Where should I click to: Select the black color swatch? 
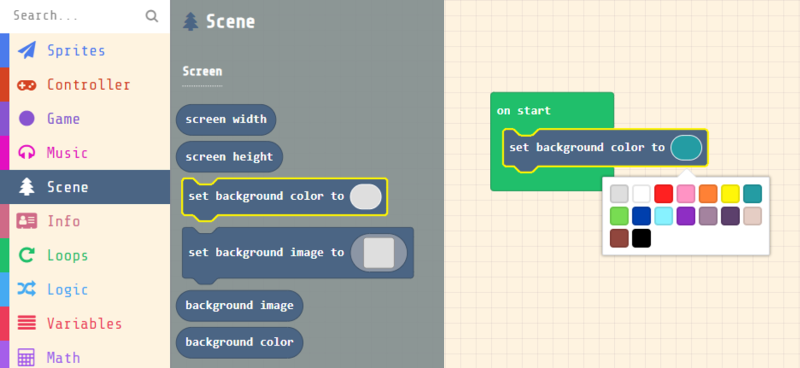pyautogui.click(x=641, y=238)
